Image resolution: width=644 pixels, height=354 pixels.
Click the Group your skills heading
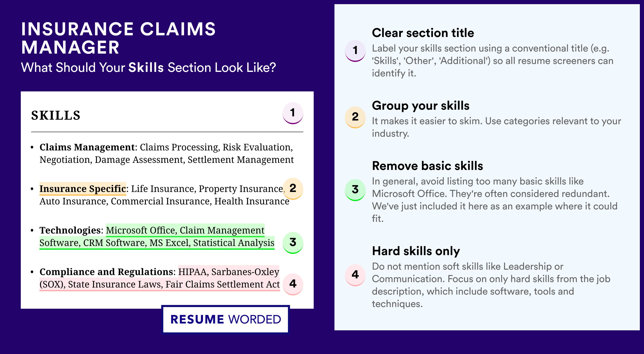(420, 106)
